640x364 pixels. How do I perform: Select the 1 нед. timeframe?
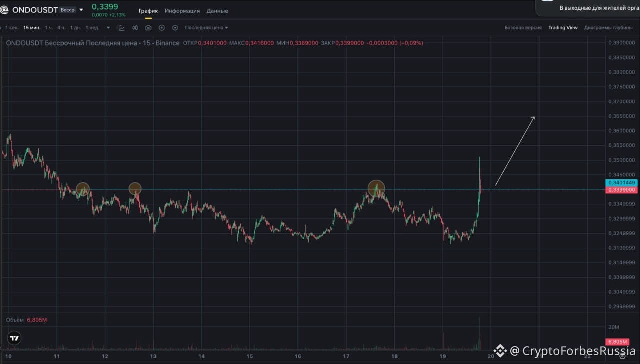tap(92, 28)
